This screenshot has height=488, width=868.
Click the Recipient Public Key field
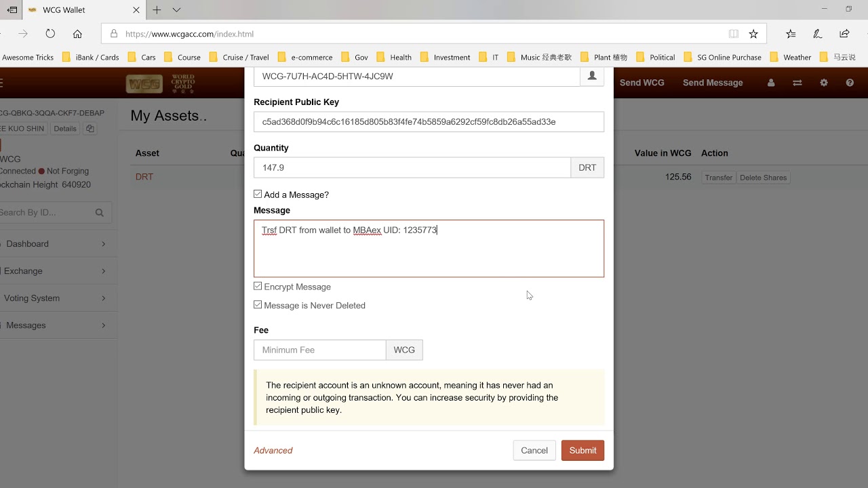(x=429, y=122)
